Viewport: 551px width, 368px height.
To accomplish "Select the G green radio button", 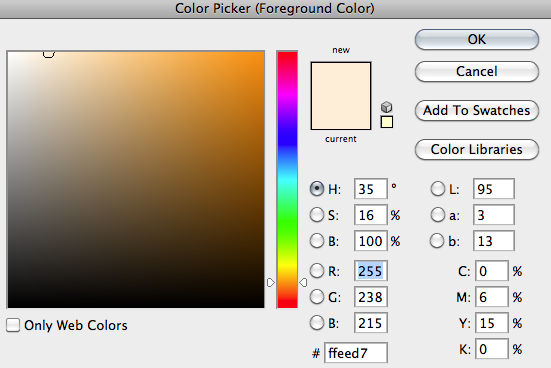I will pyautogui.click(x=317, y=297).
